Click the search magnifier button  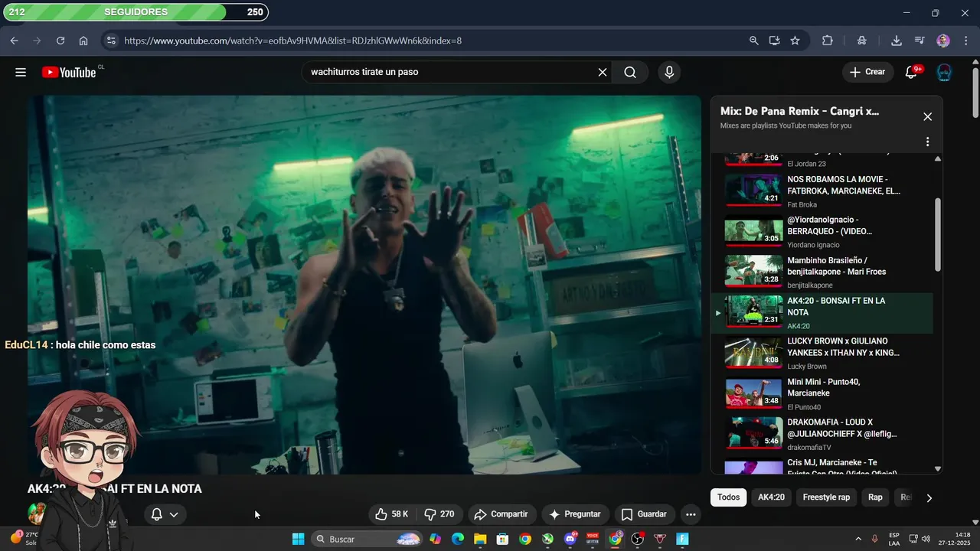630,72
